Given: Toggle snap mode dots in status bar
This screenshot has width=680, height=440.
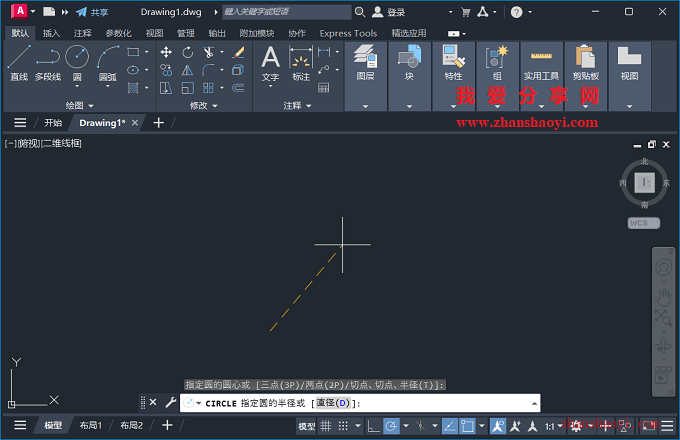Looking at the screenshot, I should click(343, 426).
